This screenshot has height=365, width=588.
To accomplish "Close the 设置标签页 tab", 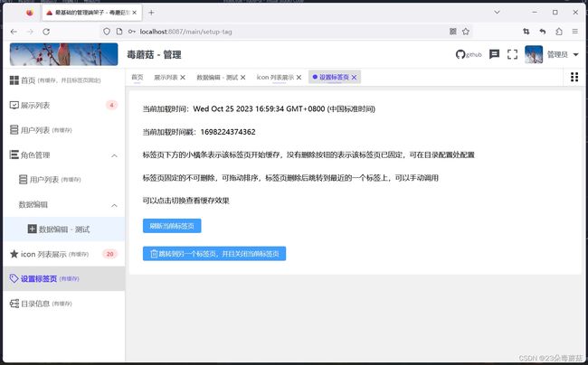I will (354, 77).
